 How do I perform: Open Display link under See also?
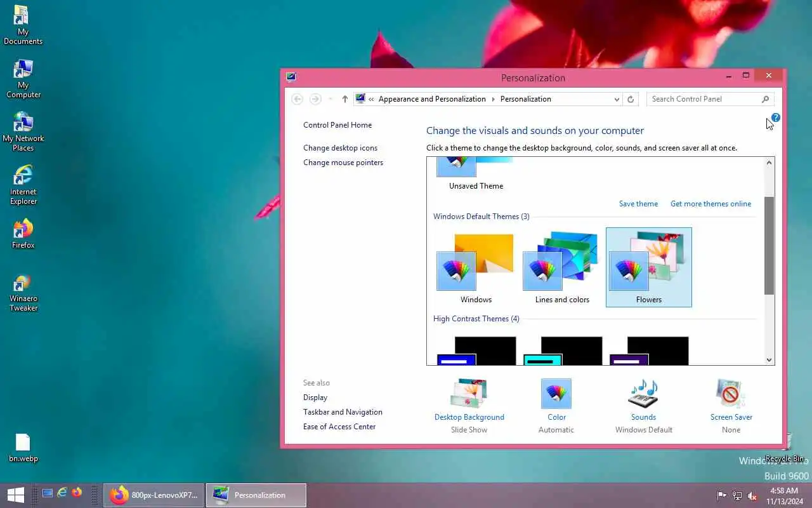click(315, 398)
